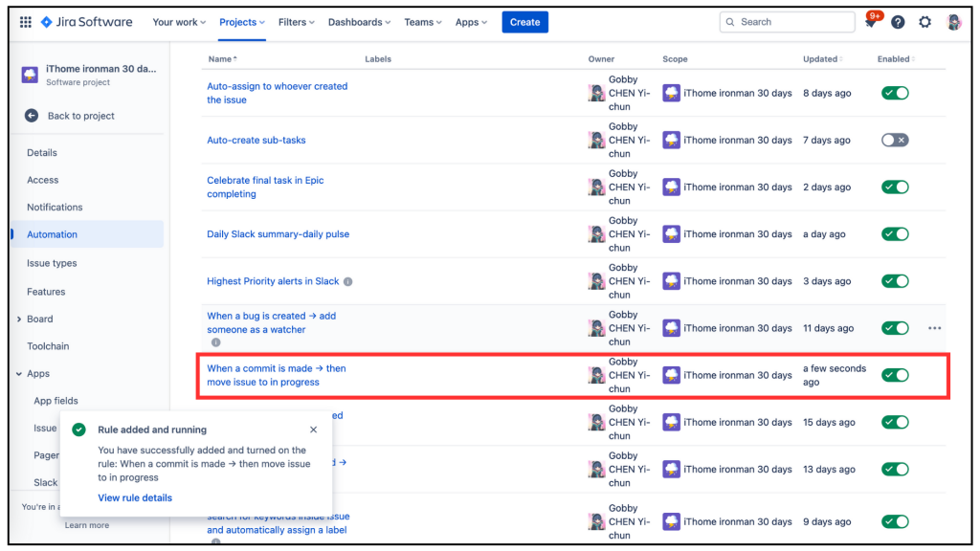Viewport: 980px width, 551px height.
Task: Sort rules by Enabled column
Action: coord(896,58)
